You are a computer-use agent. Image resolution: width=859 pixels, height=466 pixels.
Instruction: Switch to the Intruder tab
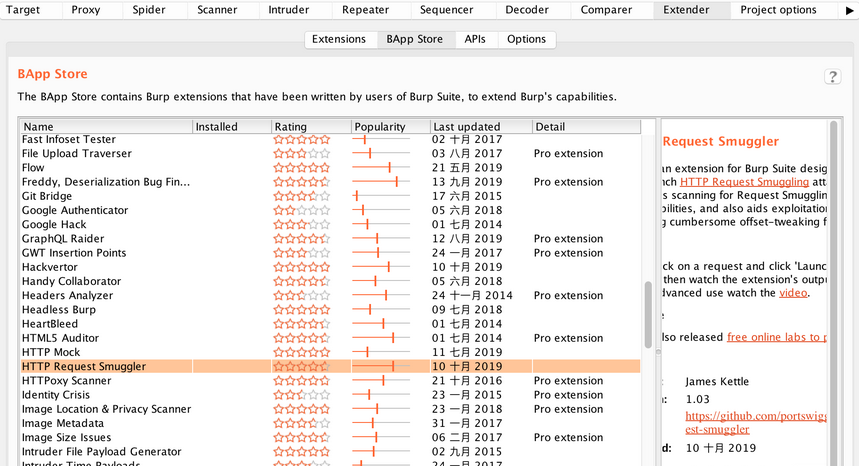click(289, 10)
